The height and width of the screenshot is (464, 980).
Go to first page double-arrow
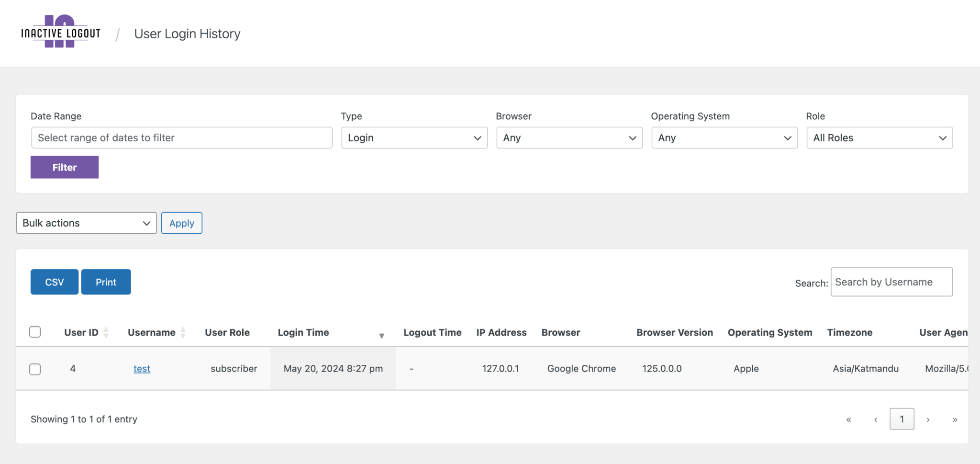(849, 419)
